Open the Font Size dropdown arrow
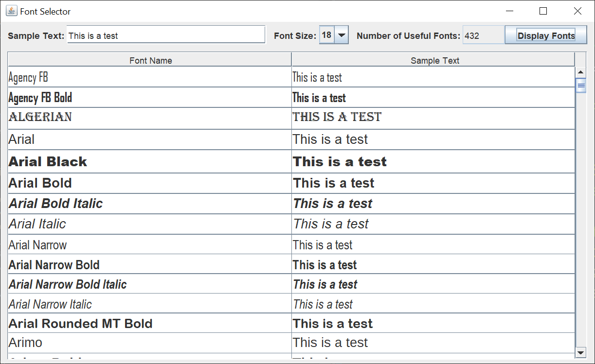The height and width of the screenshot is (364, 595). 342,35
